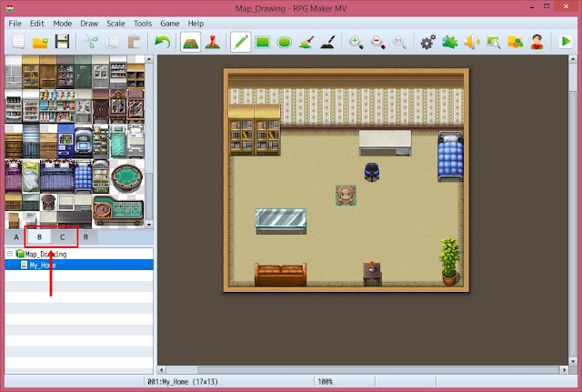Switch to Map mode icon
The height and width of the screenshot is (392, 582).
coord(190,42)
